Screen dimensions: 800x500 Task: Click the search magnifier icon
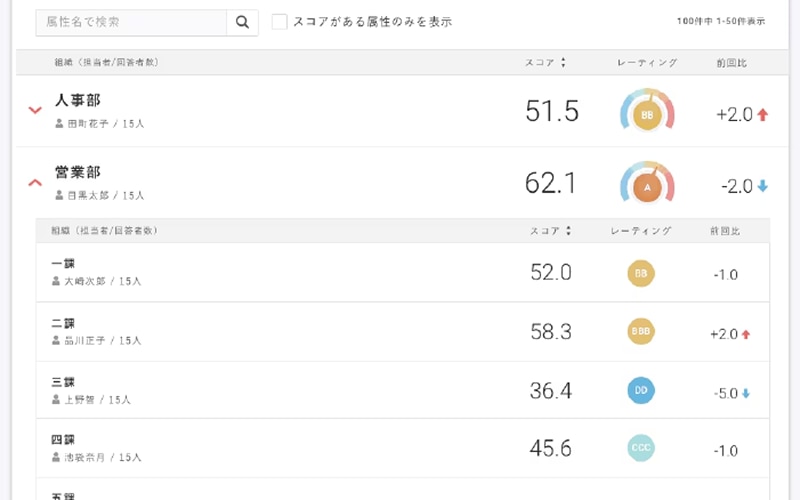(242, 22)
